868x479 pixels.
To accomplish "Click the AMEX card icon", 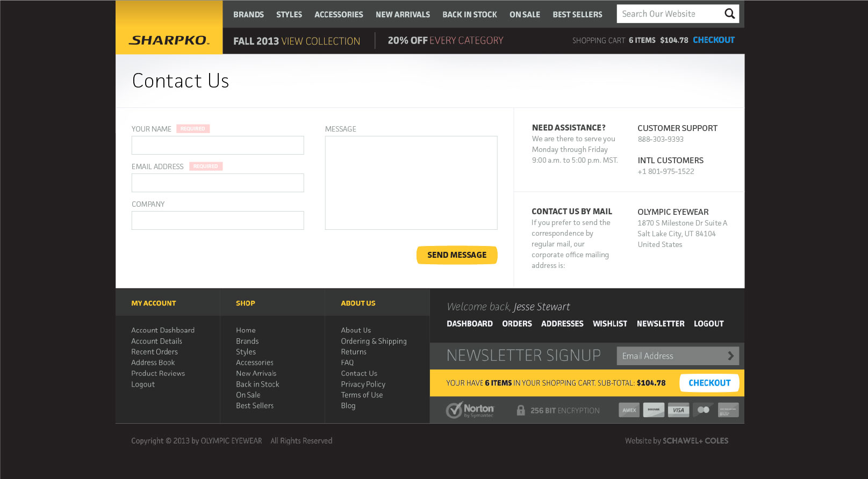I will tap(629, 410).
